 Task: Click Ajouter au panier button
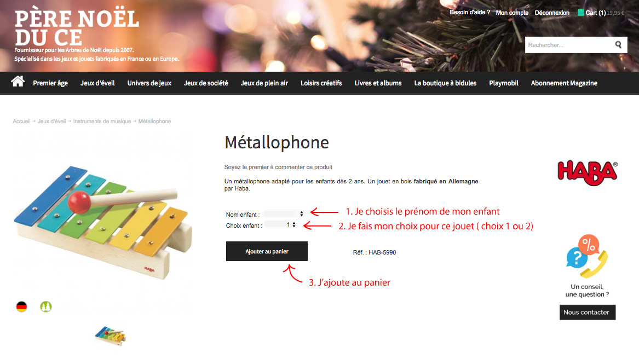pos(267,251)
